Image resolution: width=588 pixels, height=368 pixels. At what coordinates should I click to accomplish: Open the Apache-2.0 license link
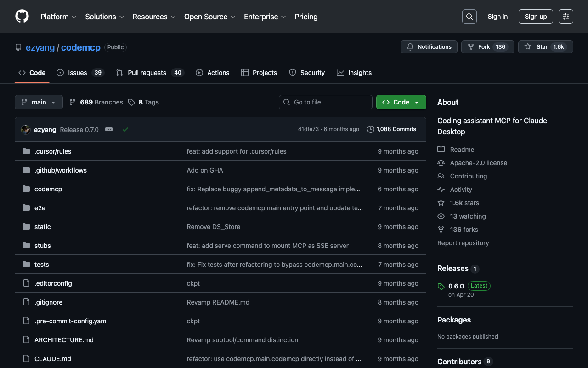[x=478, y=163]
